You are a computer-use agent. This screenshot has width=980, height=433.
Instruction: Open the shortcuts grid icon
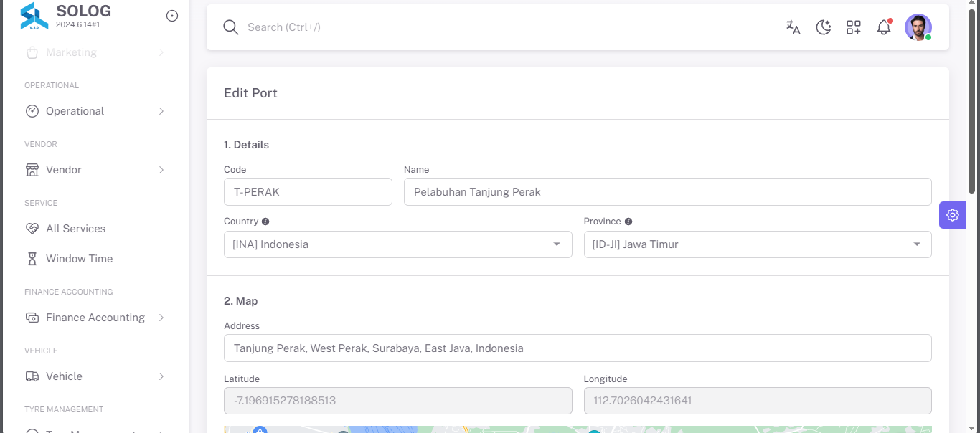[854, 27]
